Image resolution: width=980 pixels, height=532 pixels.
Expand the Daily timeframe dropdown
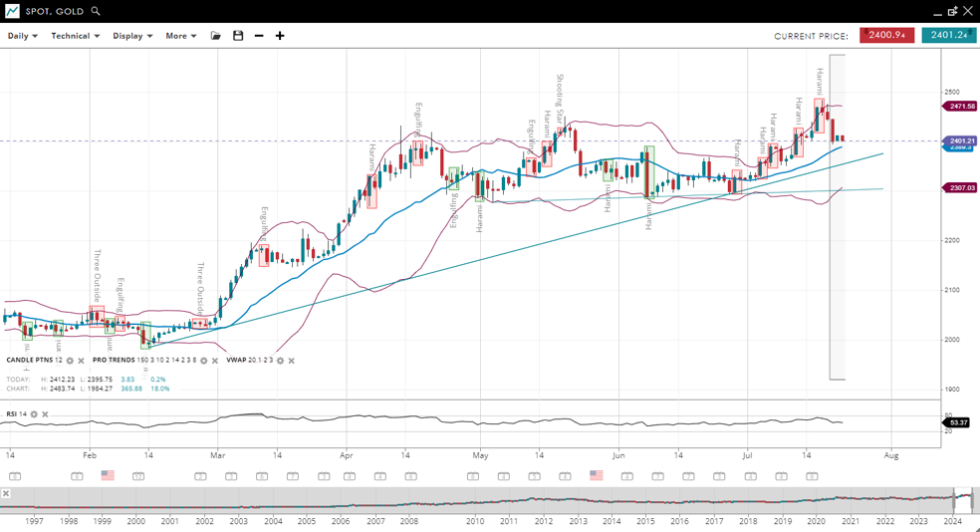click(23, 36)
